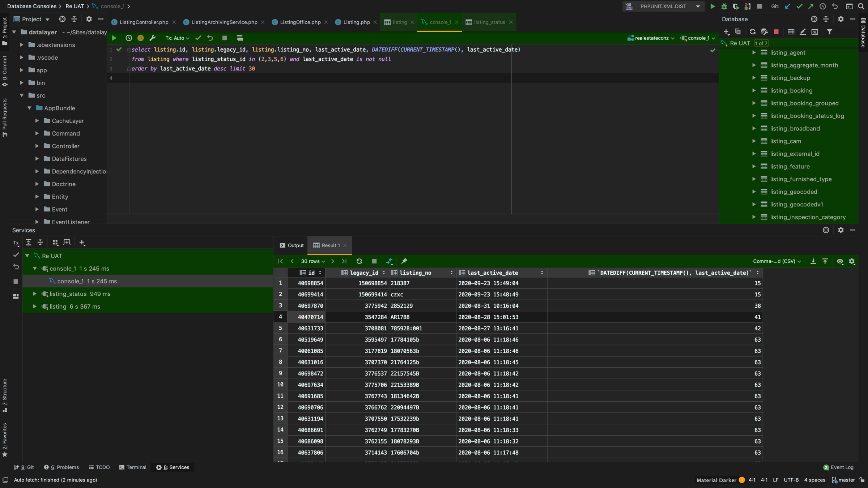Pin the result tab

pos(404,261)
